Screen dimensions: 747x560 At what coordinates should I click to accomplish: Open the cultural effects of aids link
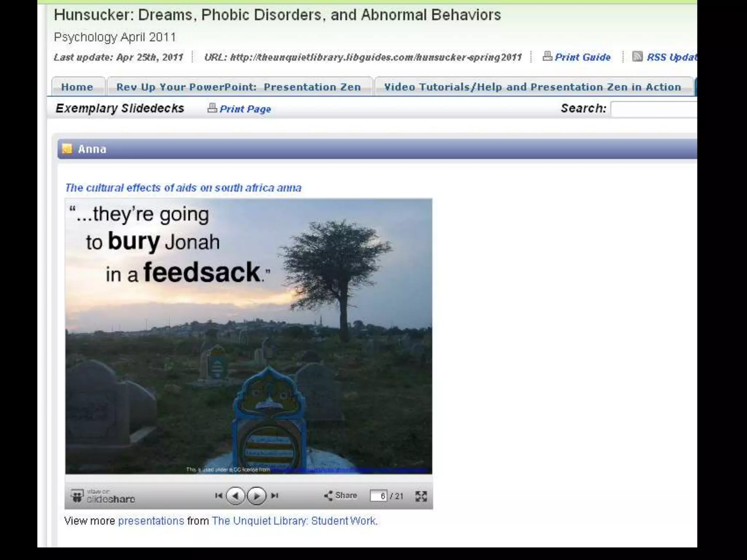183,188
